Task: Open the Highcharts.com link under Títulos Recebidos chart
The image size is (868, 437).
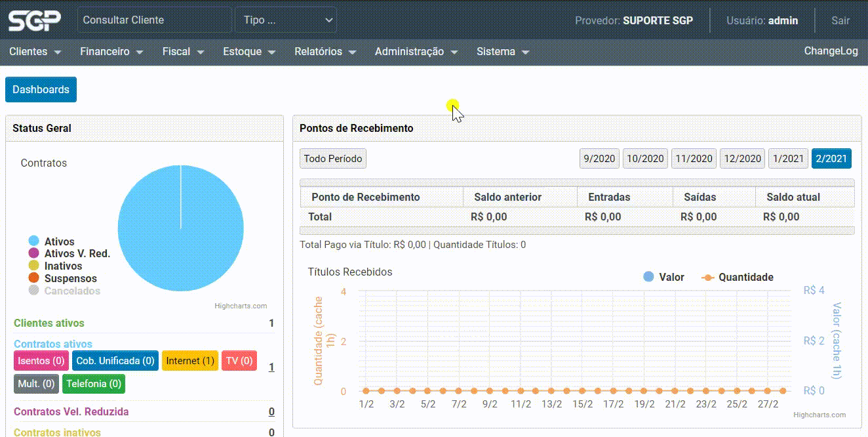Action: [819, 415]
